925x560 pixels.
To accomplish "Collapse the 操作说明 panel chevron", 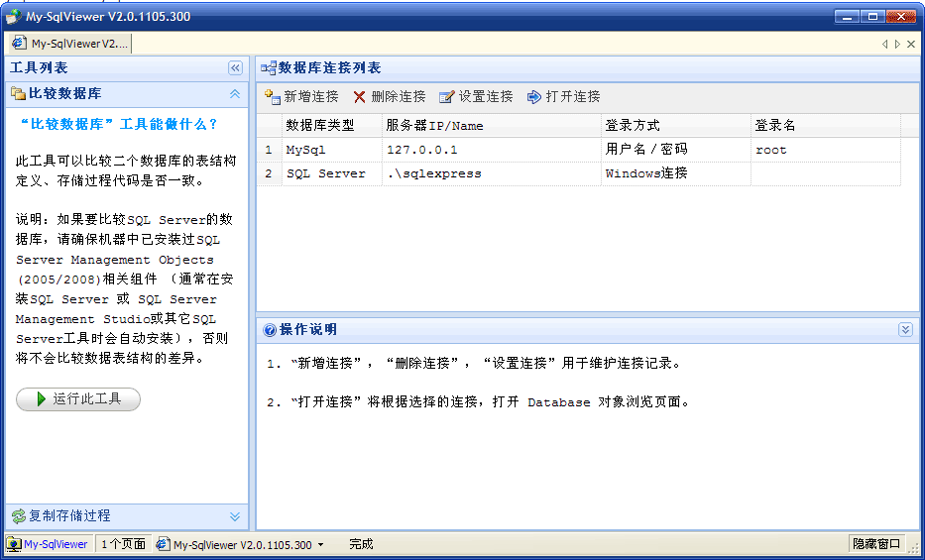I will point(905,330).
